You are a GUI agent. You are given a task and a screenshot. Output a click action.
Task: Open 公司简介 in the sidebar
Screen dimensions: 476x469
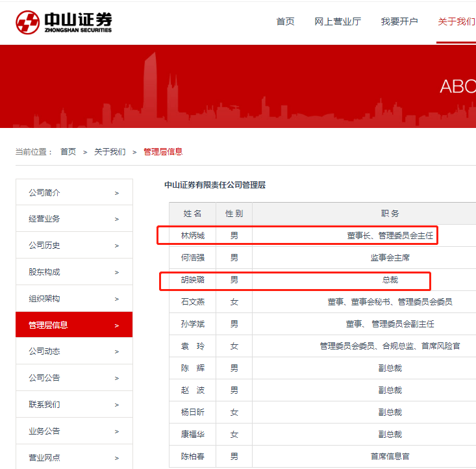44,193
